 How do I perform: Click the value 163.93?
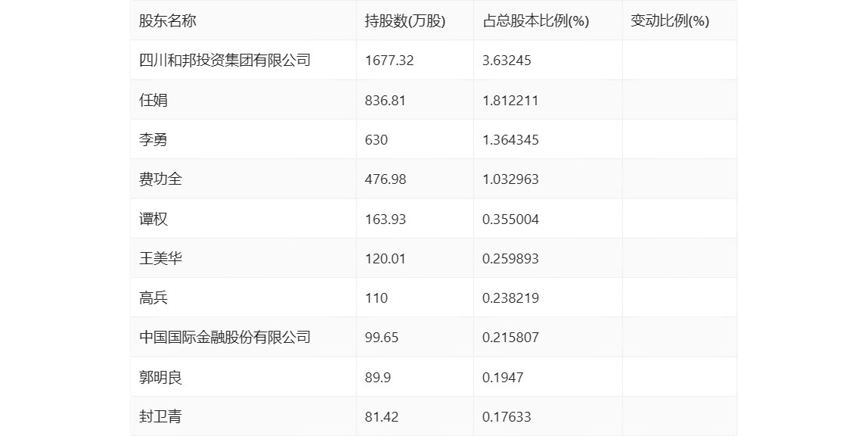click(x=386, y=219)
